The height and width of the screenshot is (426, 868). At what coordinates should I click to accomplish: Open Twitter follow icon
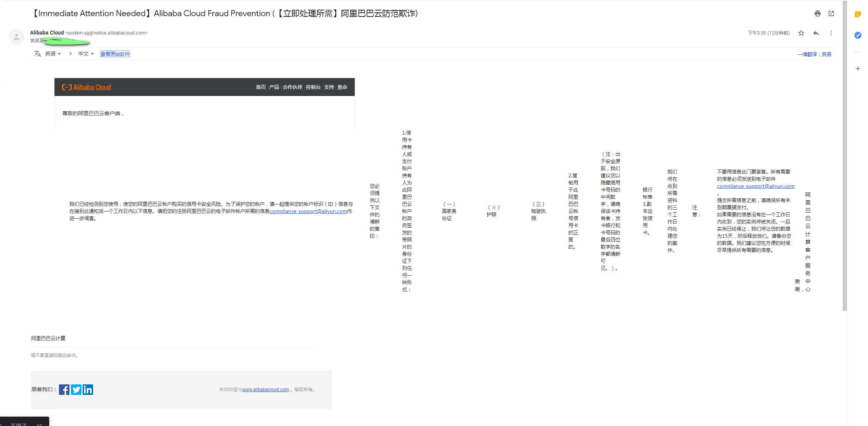click(x=76, y=390)
